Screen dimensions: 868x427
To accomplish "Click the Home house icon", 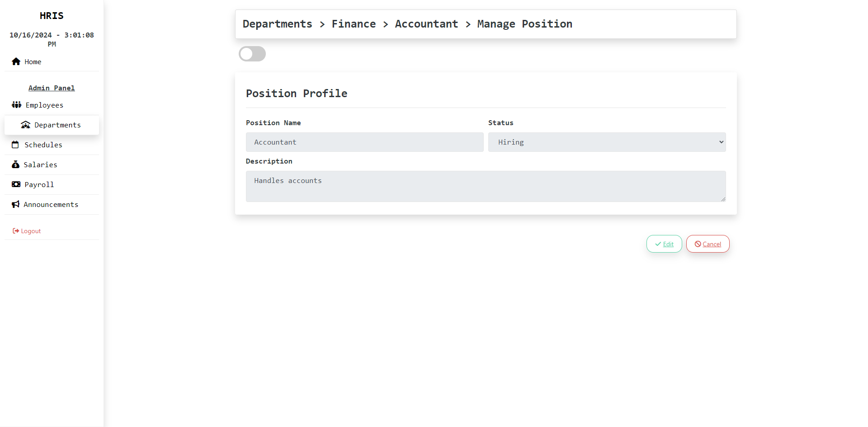I will [16, 61].
